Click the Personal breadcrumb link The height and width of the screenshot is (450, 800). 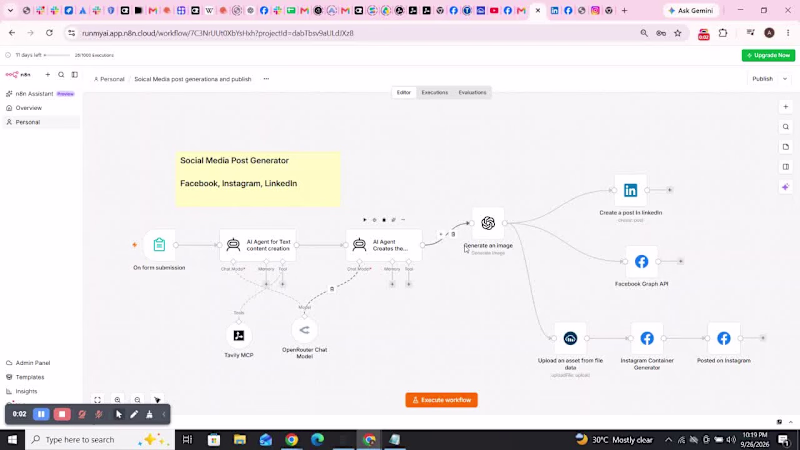pos(109,79)
